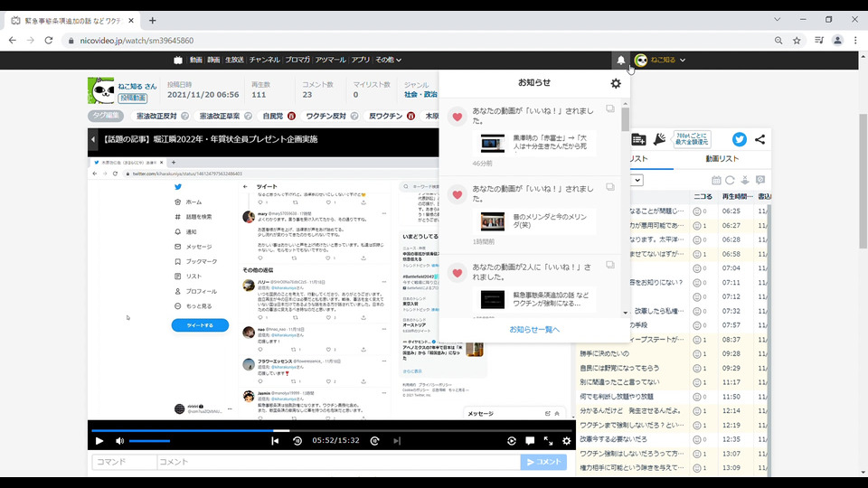The width and height of the screenshot is (868, 488).
Task: Mute the player volume speaker
Action: [x=119, y=441]
